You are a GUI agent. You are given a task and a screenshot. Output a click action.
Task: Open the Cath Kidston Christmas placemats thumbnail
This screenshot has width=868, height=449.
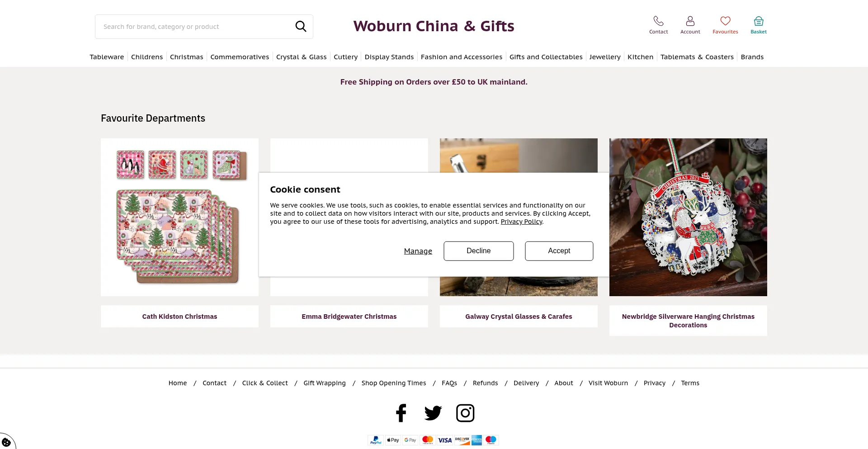tap(179, 217)
